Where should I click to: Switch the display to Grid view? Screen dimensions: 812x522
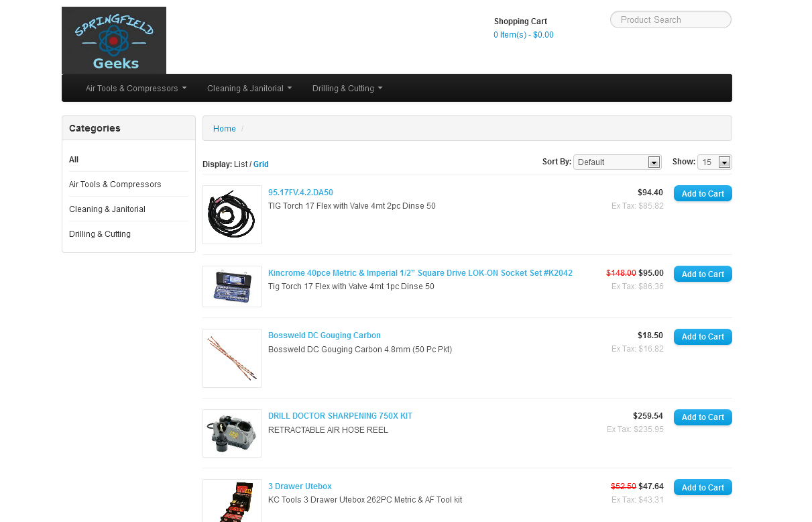(260, 164)
